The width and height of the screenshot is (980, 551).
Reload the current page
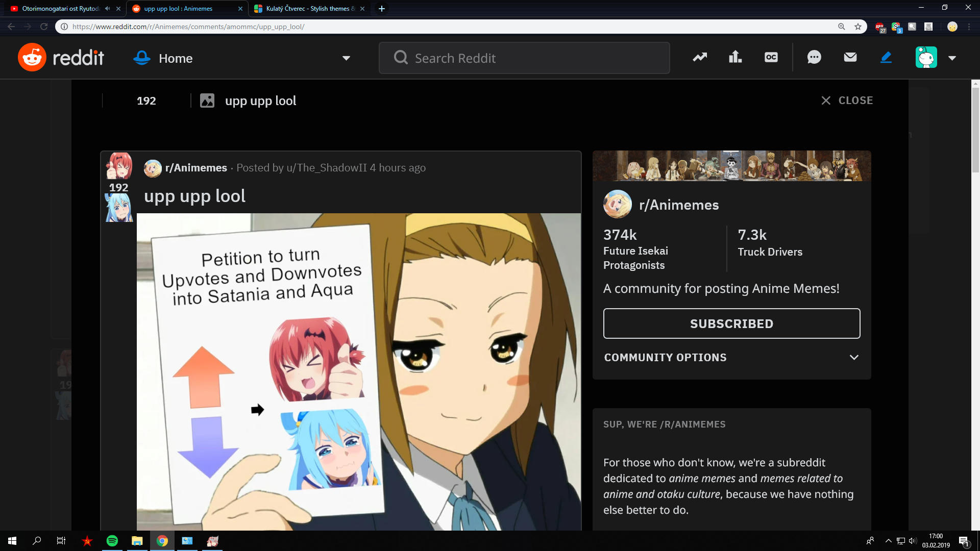click(x=44, y=27)
